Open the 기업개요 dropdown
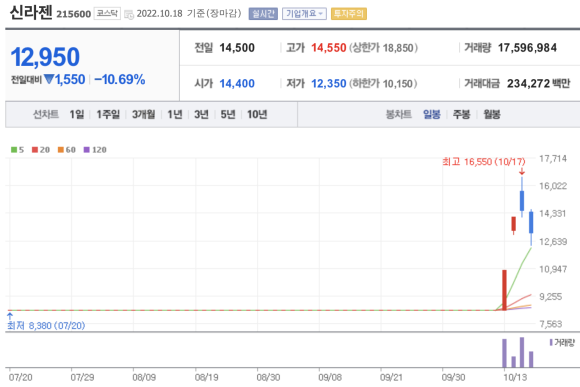The height and width of the screenshot is (387, 580). click(x=304, y=14)
